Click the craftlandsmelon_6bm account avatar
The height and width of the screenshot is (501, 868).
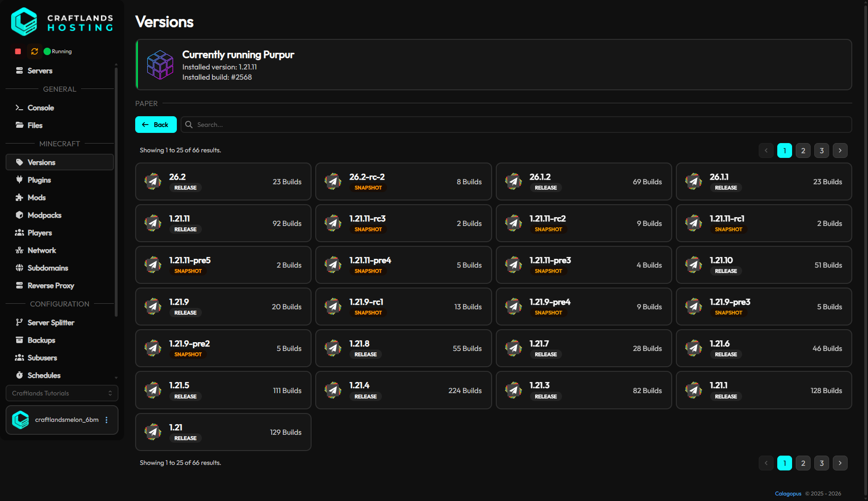point(20,420)
